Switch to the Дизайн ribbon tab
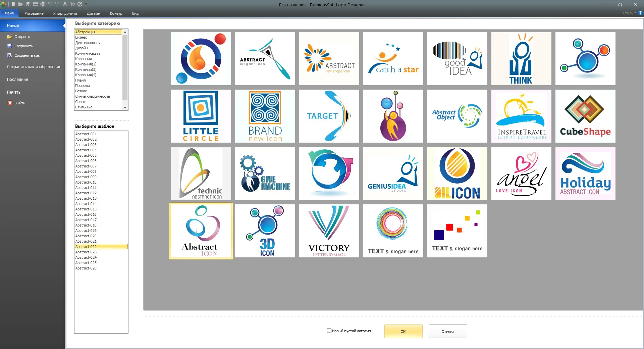The width and height of the screenshot is (644, 349). (x=93, y=13)
